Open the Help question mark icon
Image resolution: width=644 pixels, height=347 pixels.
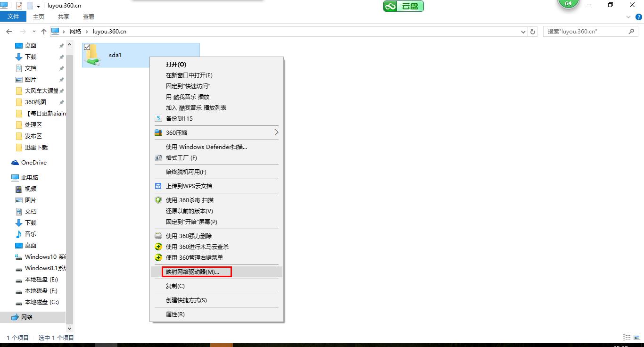[638, 17]
